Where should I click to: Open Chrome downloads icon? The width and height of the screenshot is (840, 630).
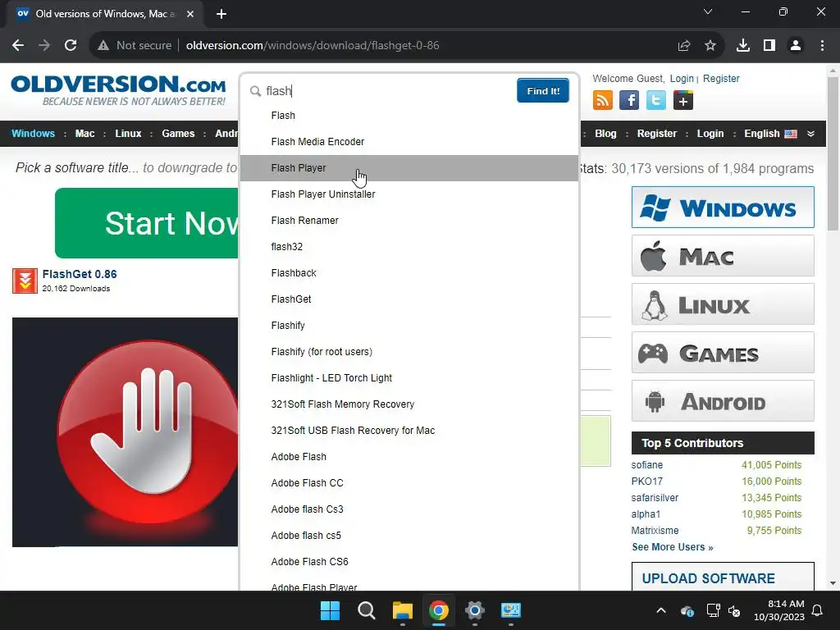point(742,46)
